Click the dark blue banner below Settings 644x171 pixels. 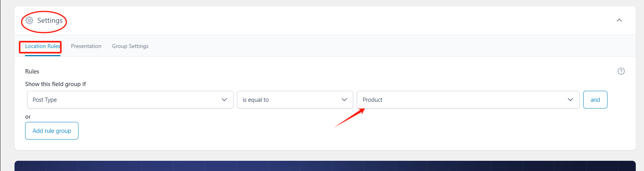[x=325, y=166]
